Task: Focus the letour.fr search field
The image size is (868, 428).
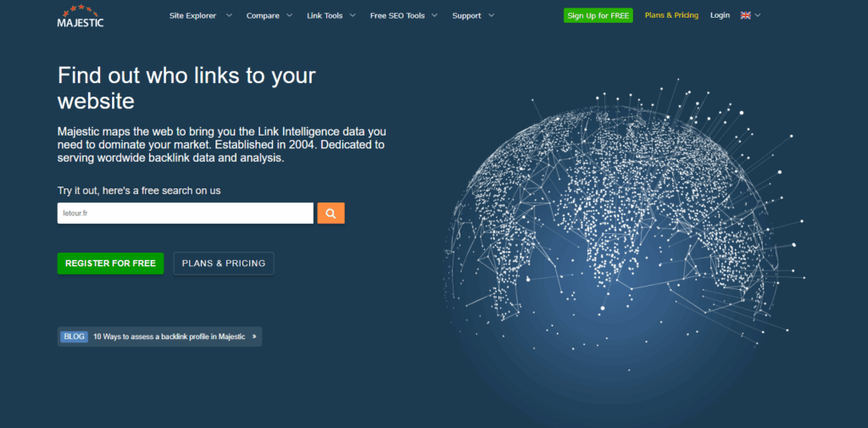Action: point(186,214)
